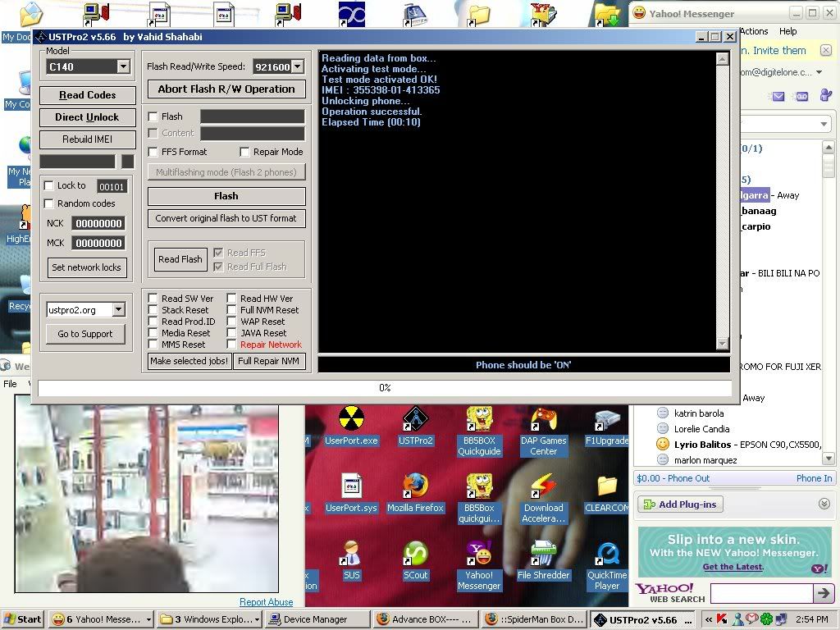Launch Yahoo! Messenger desktop shortcut
This screenshot has height=630, width=840.
tap(479, 566)
